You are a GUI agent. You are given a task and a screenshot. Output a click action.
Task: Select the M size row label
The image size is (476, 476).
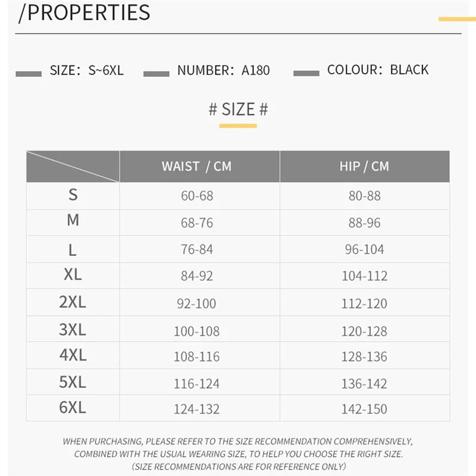[x=73, y=221]
